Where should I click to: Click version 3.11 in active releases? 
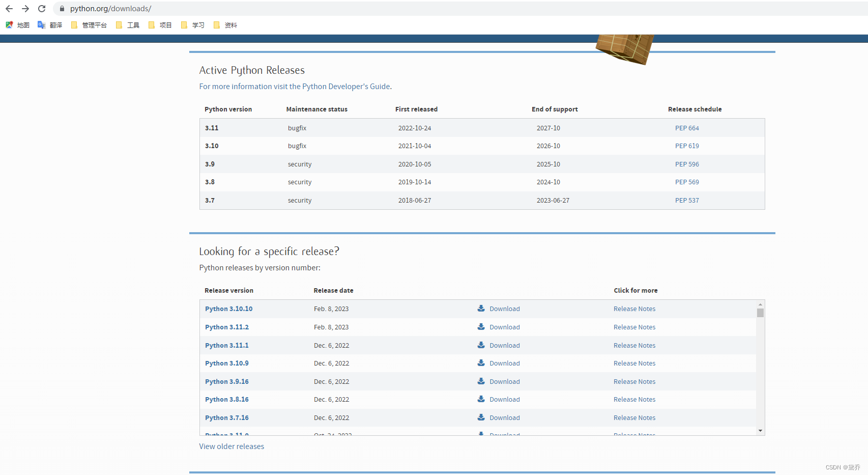[x=212, y=128]
